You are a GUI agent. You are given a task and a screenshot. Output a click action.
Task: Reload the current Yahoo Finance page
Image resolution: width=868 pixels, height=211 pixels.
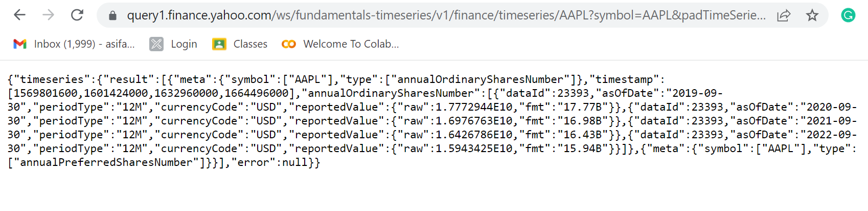click(x=77, y=15)
